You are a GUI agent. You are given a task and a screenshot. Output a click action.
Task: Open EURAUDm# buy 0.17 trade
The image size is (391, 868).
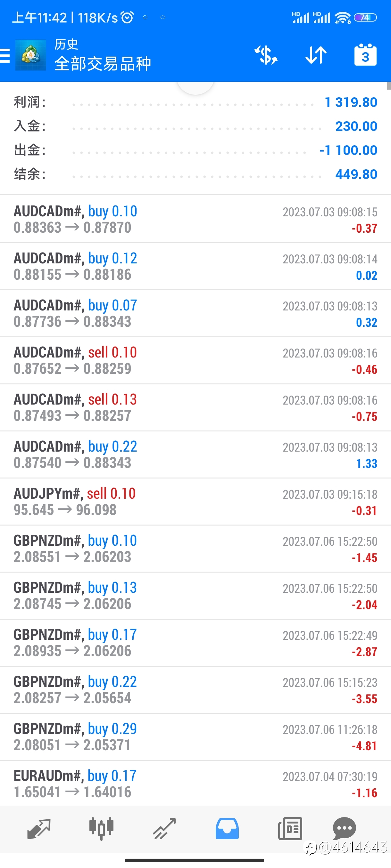point(195,784)
